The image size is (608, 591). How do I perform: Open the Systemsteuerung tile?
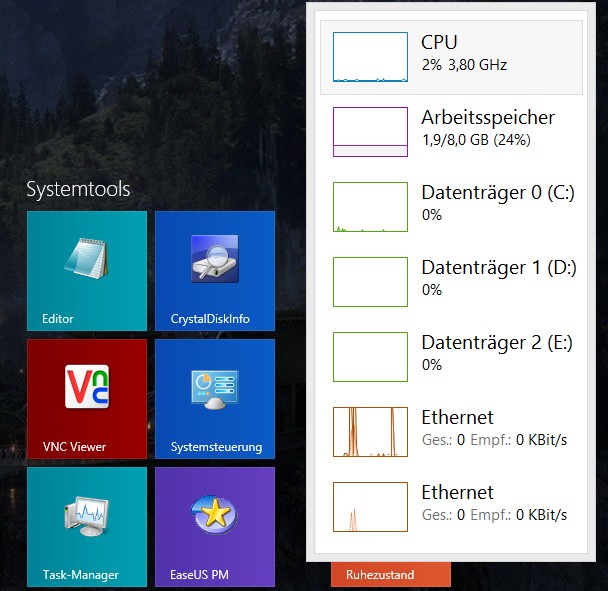pos(215,399)
